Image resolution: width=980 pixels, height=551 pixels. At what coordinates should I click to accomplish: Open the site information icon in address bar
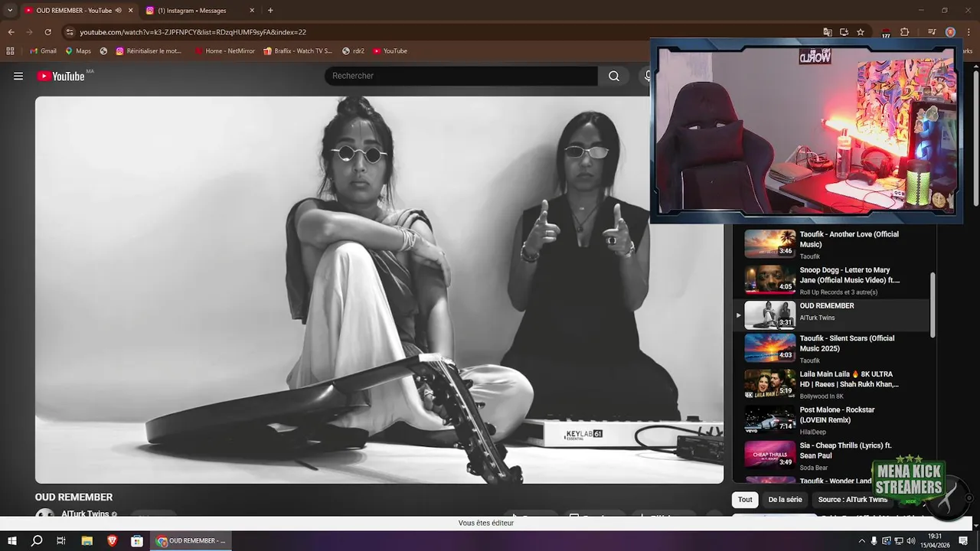pyautogui.click(x=70, y=32)
